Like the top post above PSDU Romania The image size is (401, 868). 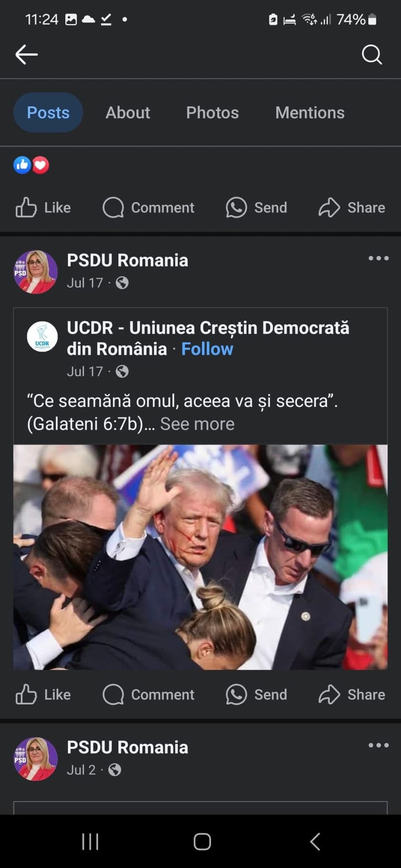[x=43, y=208]
